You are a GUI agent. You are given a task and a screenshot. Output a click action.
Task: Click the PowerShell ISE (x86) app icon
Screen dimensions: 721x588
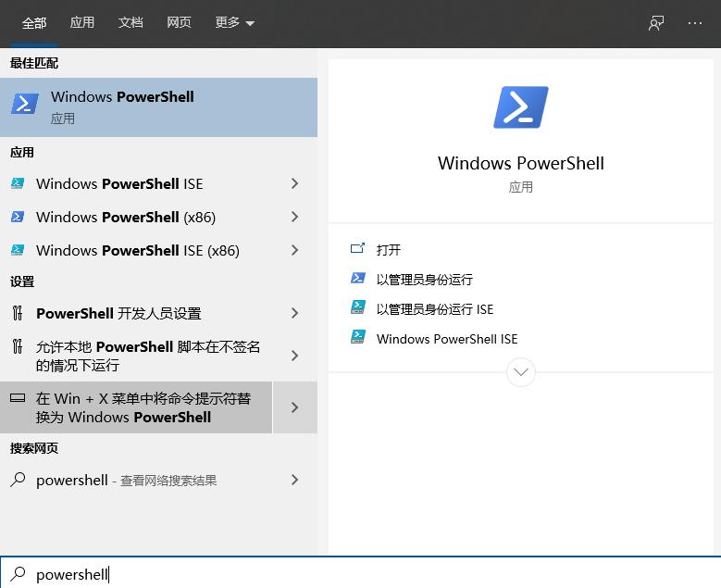[18, 250]
